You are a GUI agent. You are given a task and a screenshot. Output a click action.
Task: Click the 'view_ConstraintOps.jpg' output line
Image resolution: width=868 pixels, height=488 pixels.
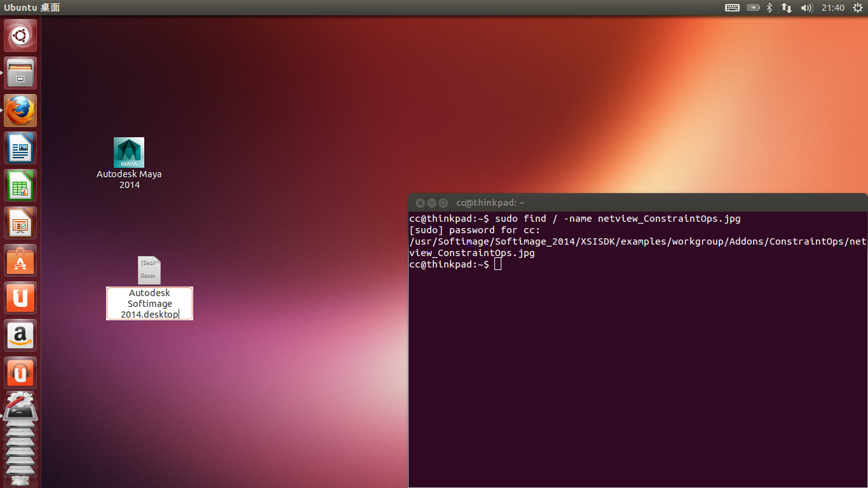coord(472,253)
